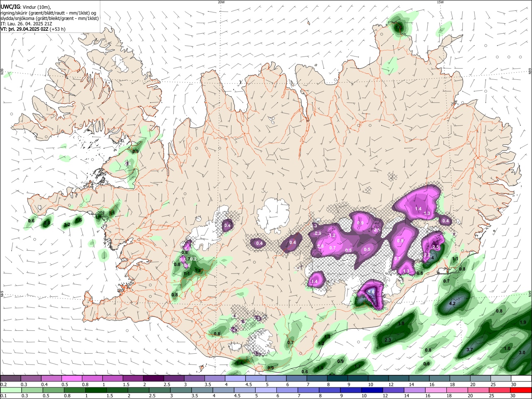Select the "slydda/snjókoma" legend description line

pos(49,18)
